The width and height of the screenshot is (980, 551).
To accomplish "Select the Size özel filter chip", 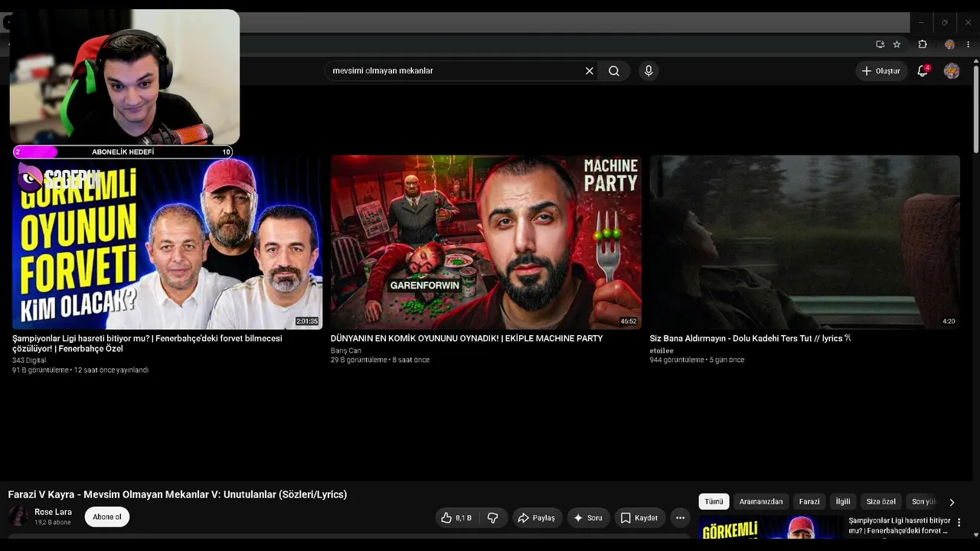I will click(x=881, y=502).
